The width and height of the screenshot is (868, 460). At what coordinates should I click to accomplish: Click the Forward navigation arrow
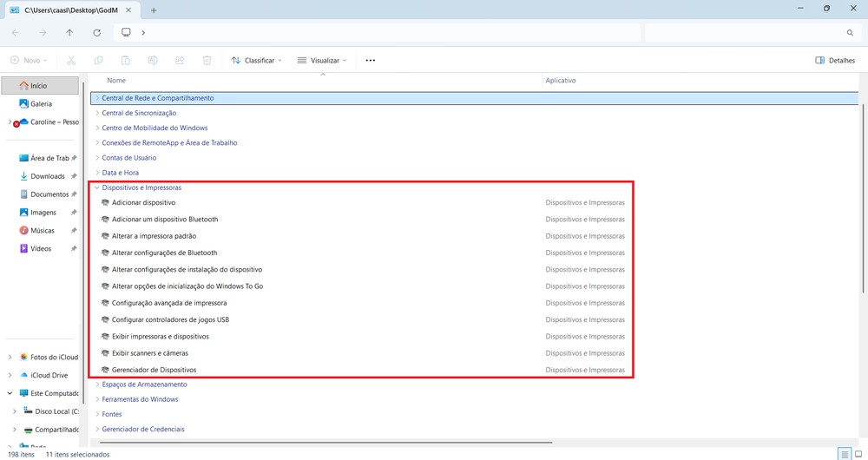[x=43, y=33]
